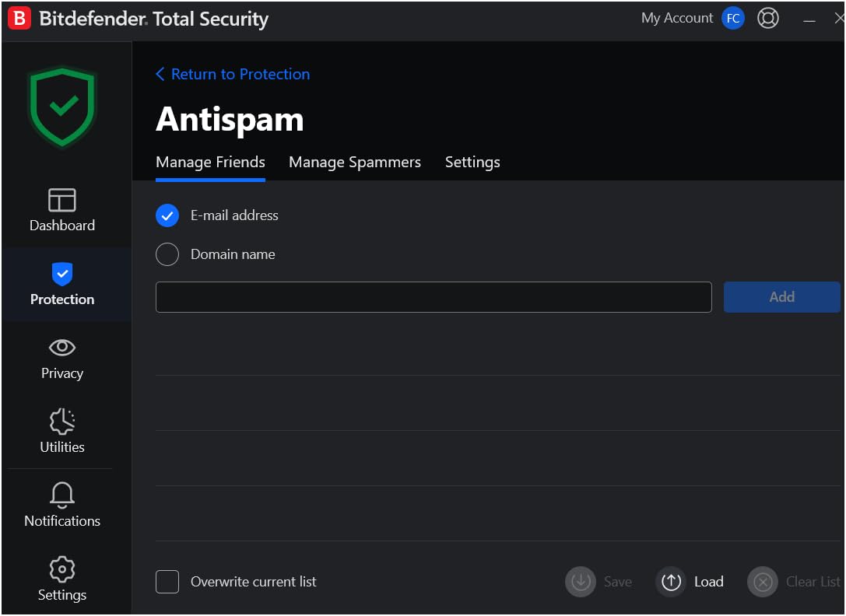Screen dimensions: 846x616
Task: Click the green shield status icon
Action: click(62, 107)
